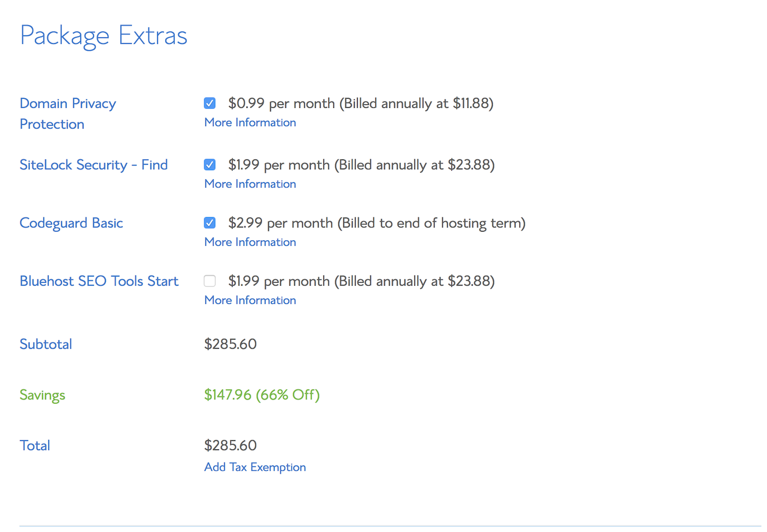Screen dimensions: 767x532
Task: Click the Package Extras heading
Action: tap(104, 35)
